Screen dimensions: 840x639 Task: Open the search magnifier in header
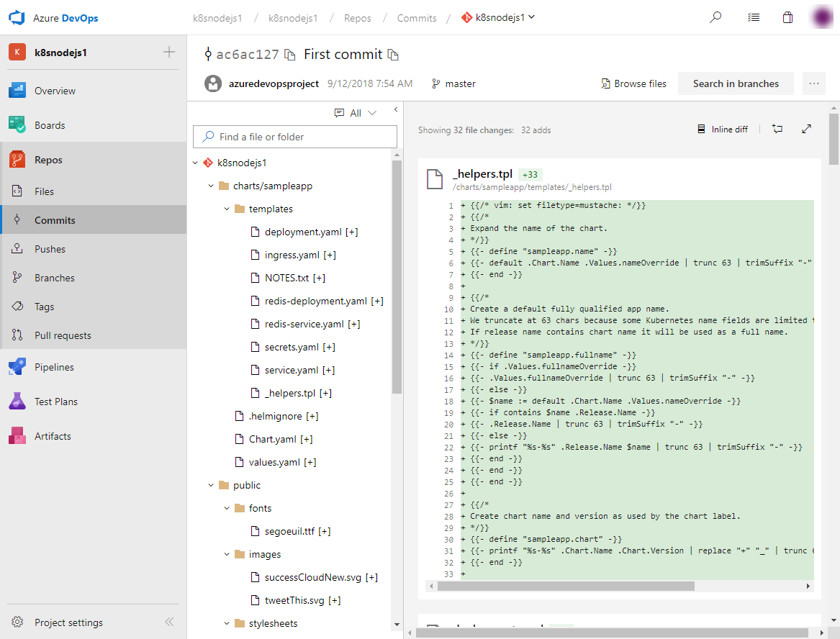tap(715, 17)
